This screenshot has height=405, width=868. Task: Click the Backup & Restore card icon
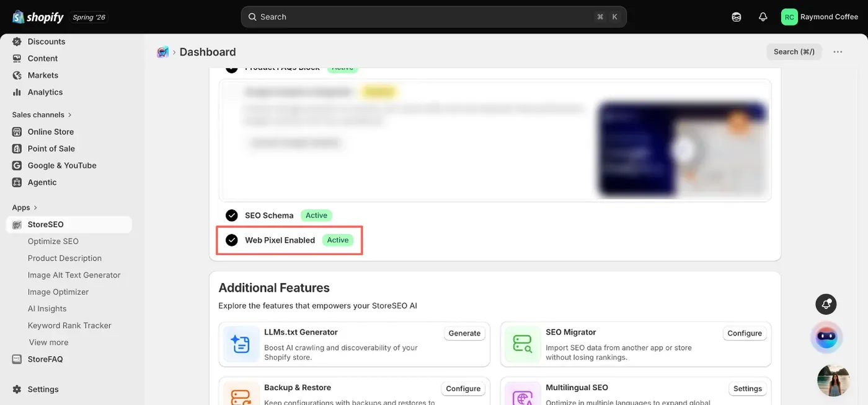click(x=241, y=394)
